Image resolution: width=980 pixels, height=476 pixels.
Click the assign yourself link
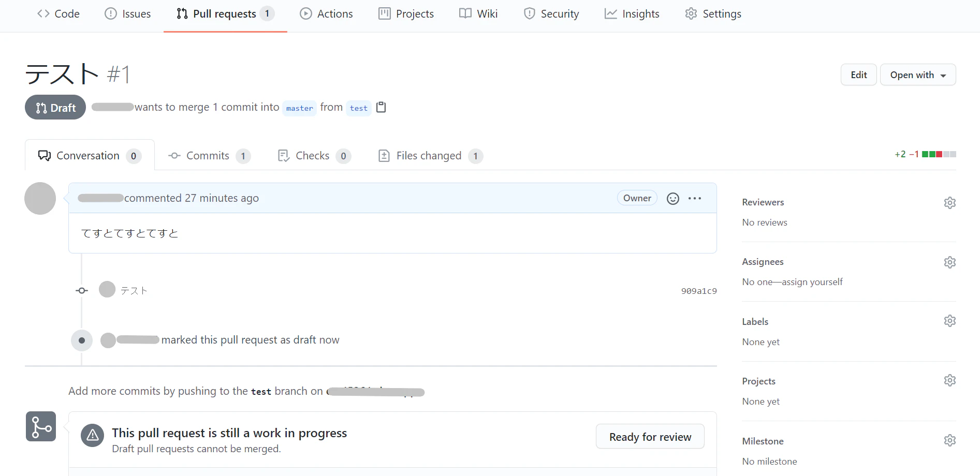click(812, 282)
